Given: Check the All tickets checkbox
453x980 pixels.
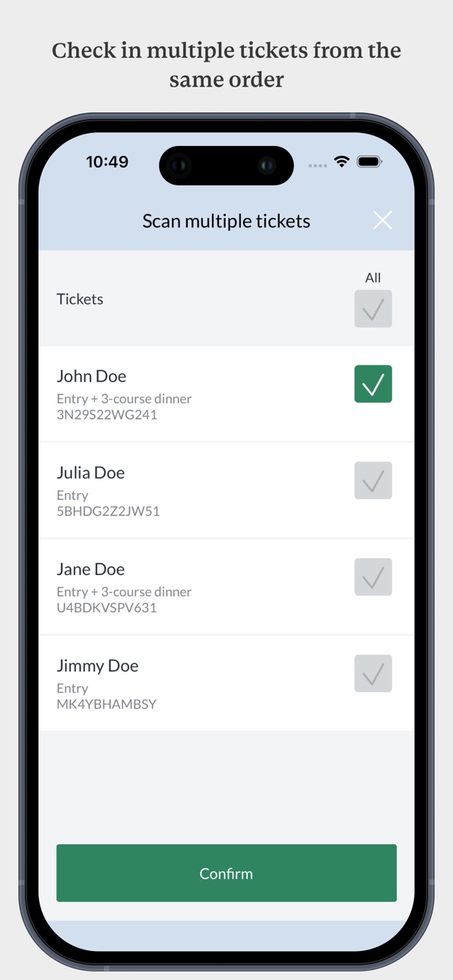Looking at the screenshot, I should [373, 308].
